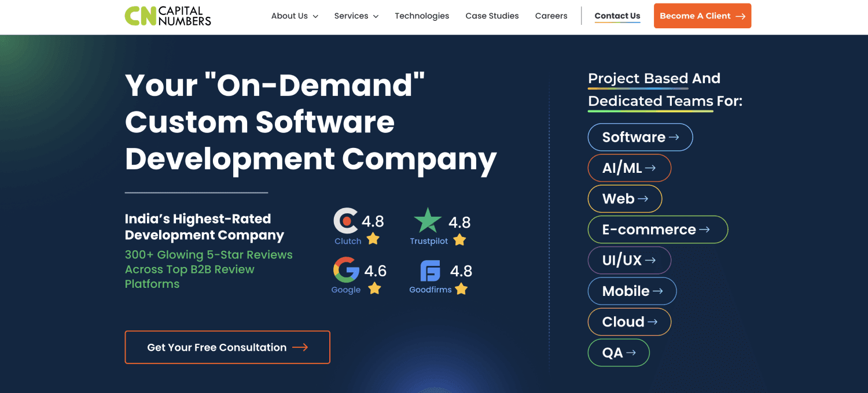Select the UI/UX service pill
This screenshot has height=393, width=868.
(x=629, y=261)
